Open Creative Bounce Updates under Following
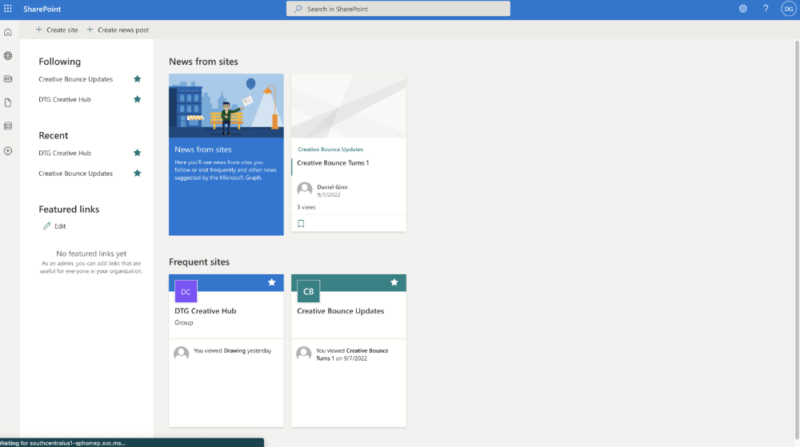 click(x=76, y=79)
